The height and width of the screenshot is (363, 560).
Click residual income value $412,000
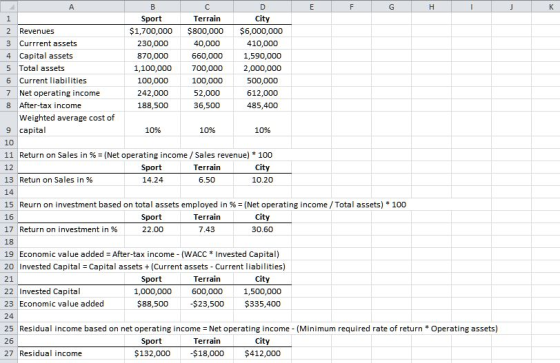point(262,353)
